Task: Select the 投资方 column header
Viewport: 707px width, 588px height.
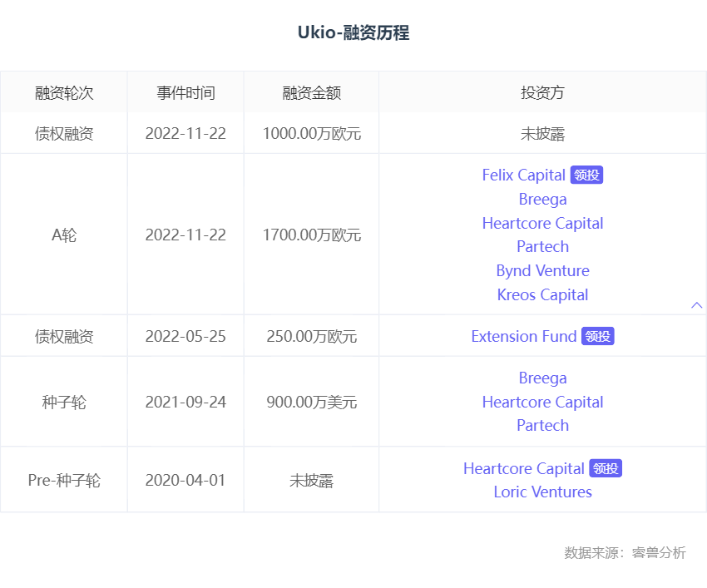Action: [x=542, y=93]
